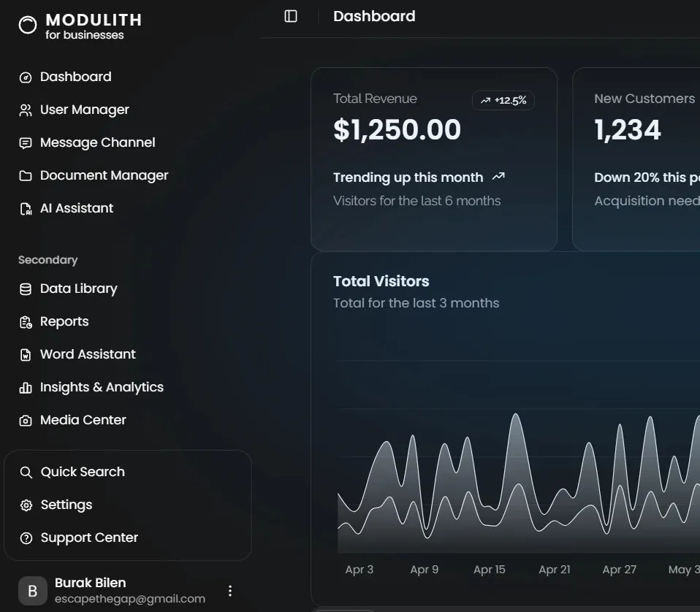Image resolution: width=700 pixels, height=612 pixels.
Task: Select Dashboard in the top header
Action: pos(374,16)
